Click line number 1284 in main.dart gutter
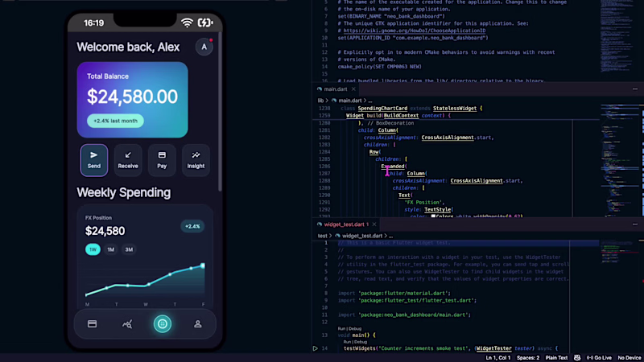 324,152
